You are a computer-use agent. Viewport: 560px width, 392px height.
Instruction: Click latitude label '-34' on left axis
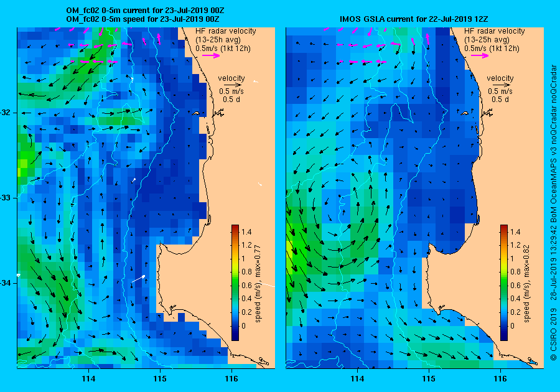[x=4, y=283]
